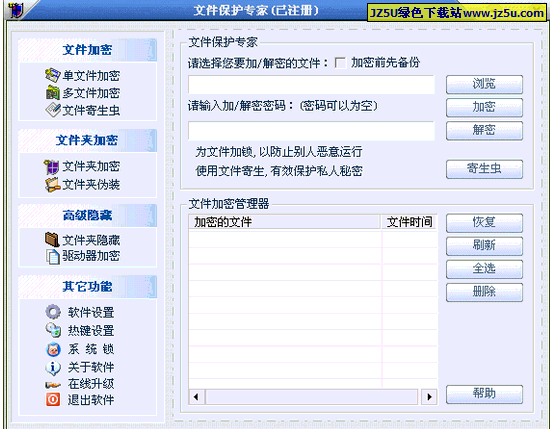Click the list's left scroll arrow

196,397
